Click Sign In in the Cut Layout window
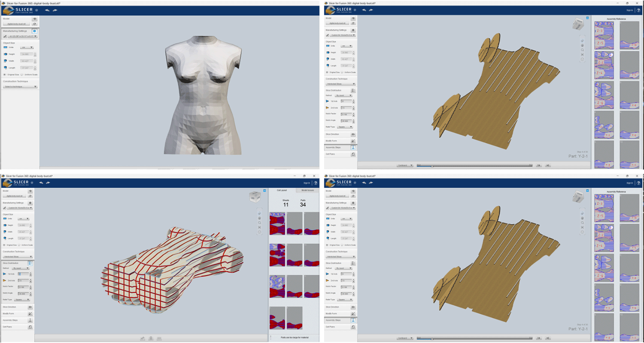 click(307, 183)
